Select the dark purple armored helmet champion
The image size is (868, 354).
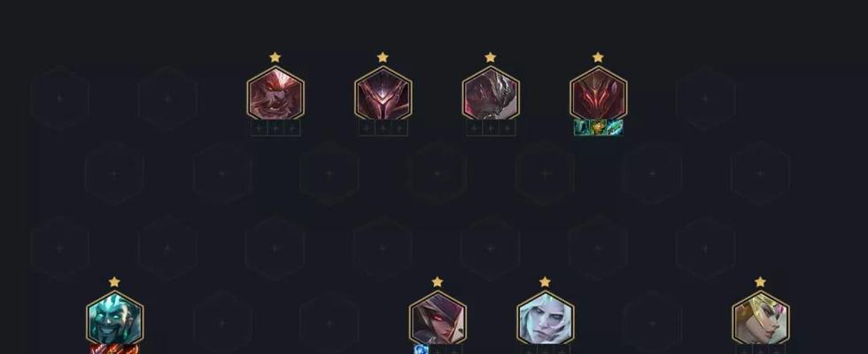(383, 93)
